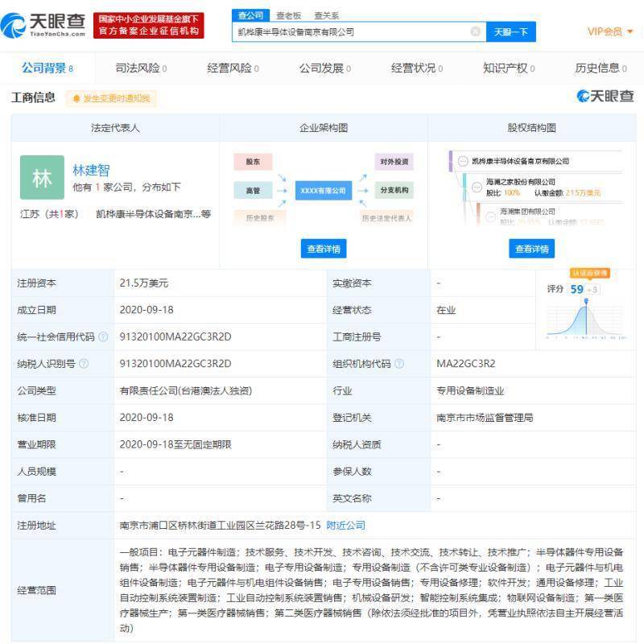Collapse the 海澜之家股份有限公司 shareholder node
The image size is (644, 644).
pos(477,188)
